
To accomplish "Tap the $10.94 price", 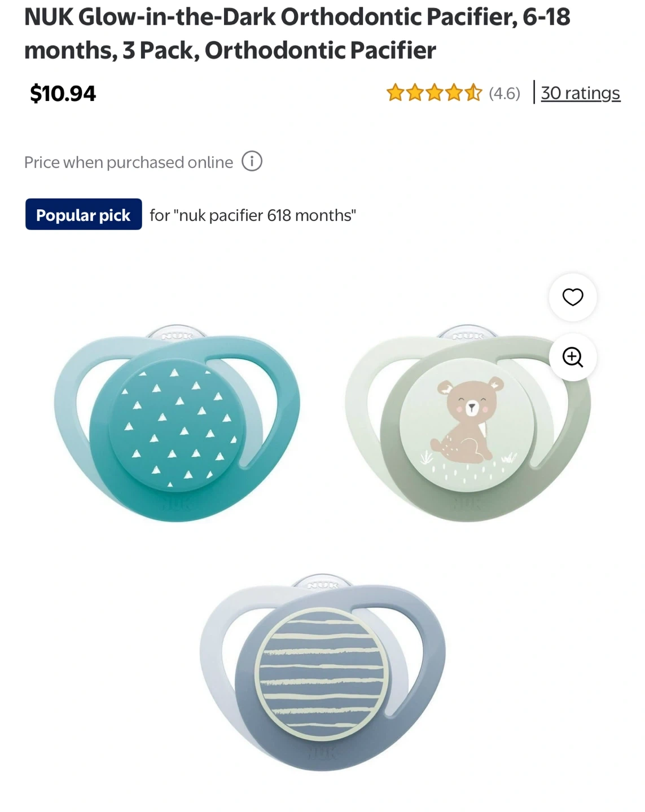I will 63,93.
